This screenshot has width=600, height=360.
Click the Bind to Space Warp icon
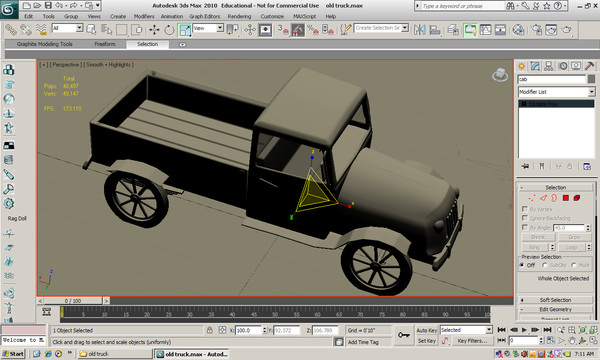tap(41, 29)
